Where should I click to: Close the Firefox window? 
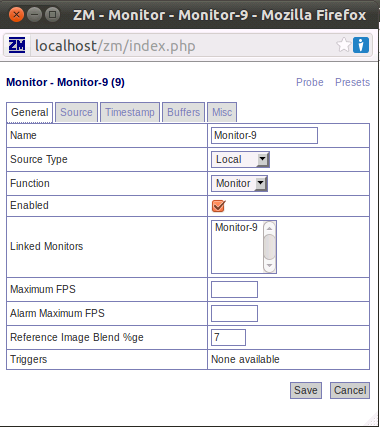click(x=16, y=15)
